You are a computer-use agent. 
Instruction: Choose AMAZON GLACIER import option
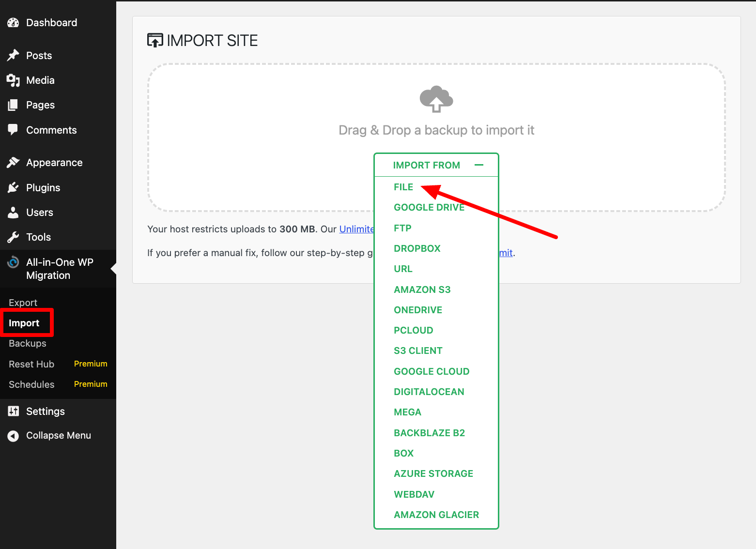(x=436, y=515)
